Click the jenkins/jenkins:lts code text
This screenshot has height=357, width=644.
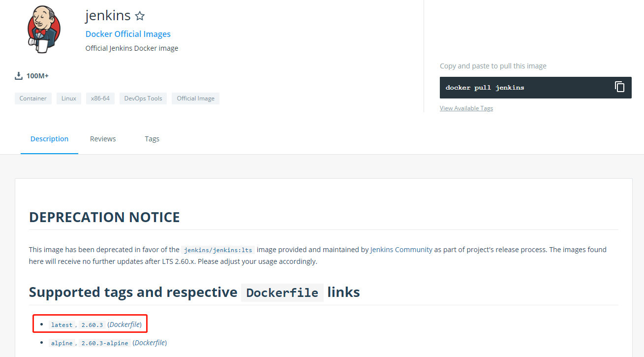click(218, 250)
